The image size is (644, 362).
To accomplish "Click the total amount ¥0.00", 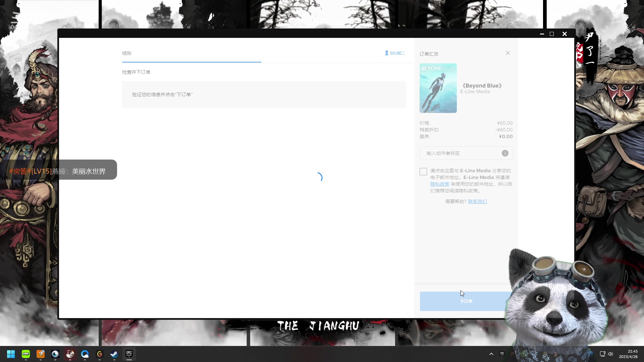I will pos(506,136).
